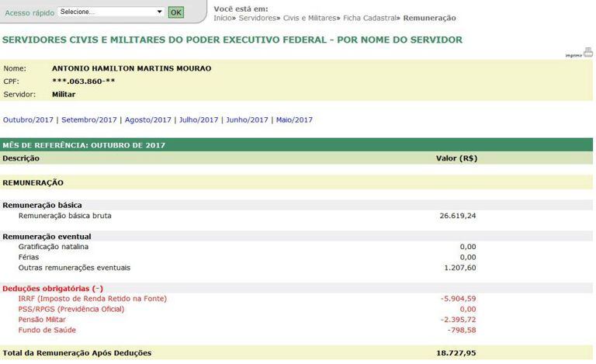Select Maio/2017 month link
This screenshot has width=596, height=364.
tap(294, 120)
